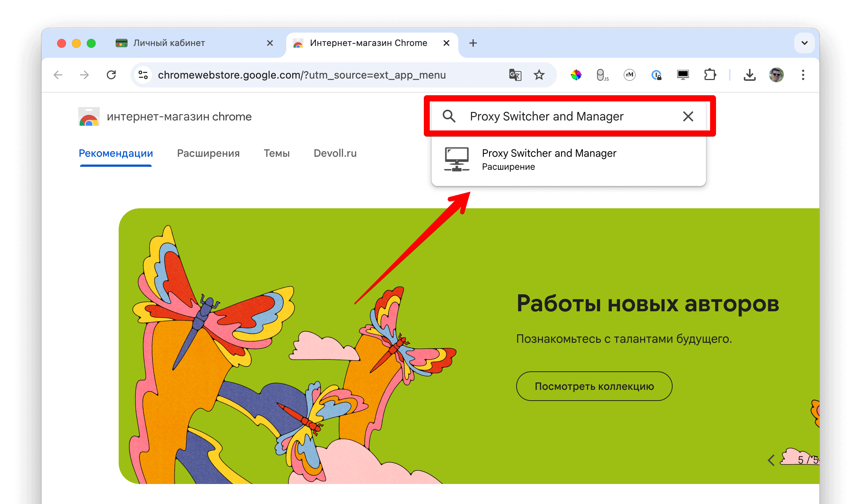Open the Proxy Switcher monitor icon in toolbar
The image size is (861, 504).
(683, 75)
